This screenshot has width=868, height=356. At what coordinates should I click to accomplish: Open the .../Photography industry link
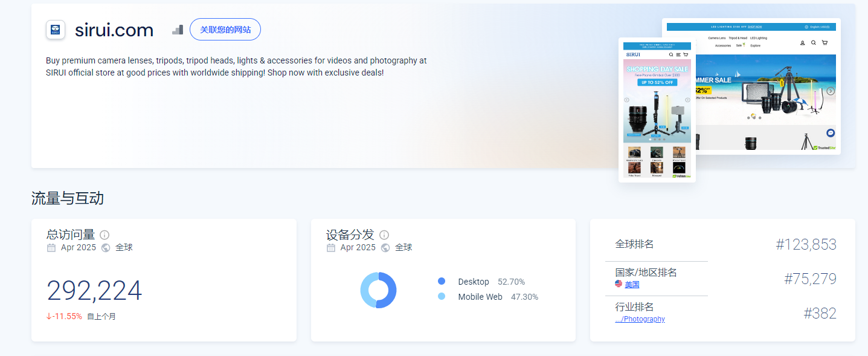coord(640,319)
